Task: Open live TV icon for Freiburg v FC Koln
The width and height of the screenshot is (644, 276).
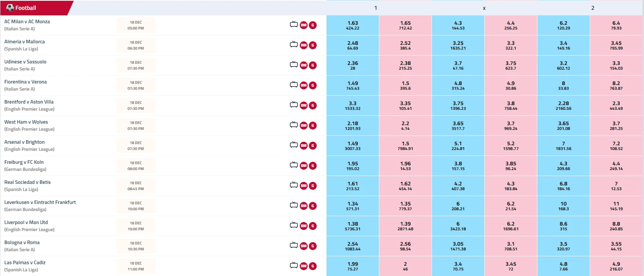Action: 293,165
